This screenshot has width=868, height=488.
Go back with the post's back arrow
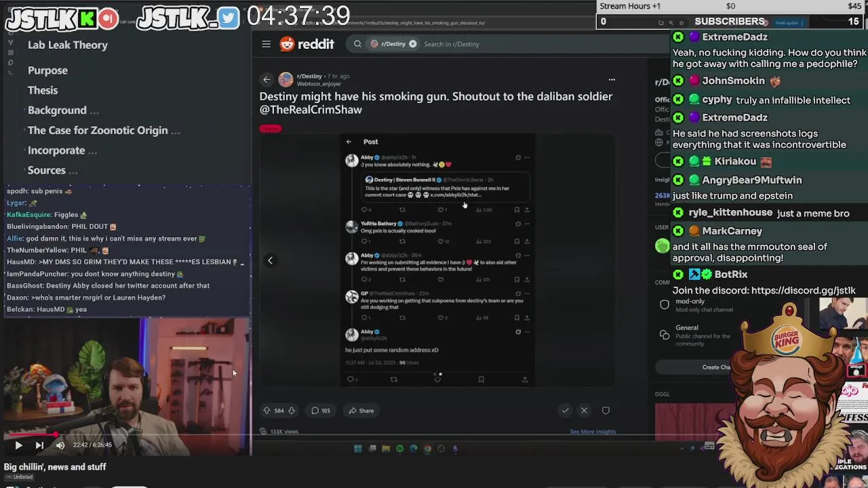tap(267, 79)
